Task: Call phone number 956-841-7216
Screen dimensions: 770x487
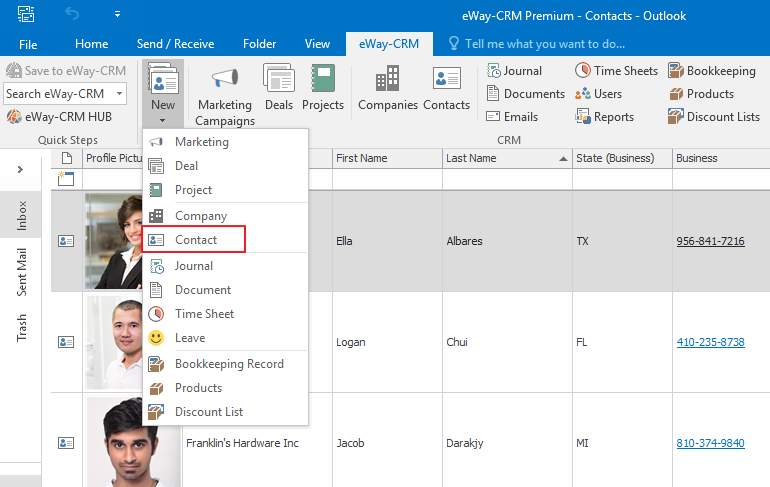Action: [710, 241]
